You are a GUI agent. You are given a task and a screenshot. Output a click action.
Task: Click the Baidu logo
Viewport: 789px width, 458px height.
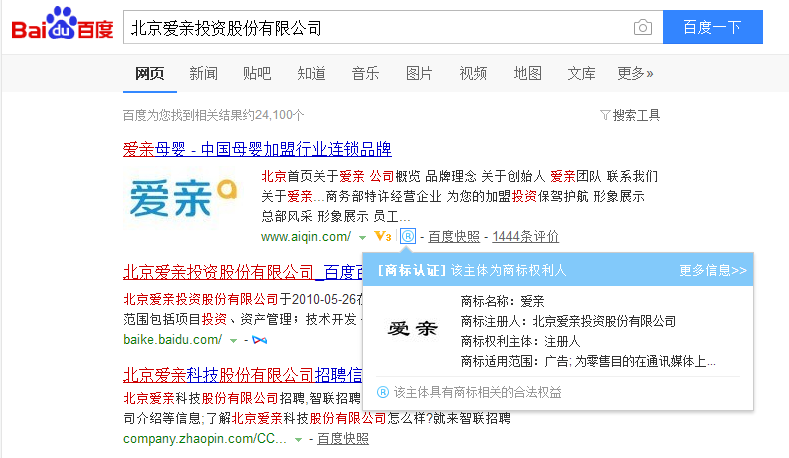coord(62,23)
